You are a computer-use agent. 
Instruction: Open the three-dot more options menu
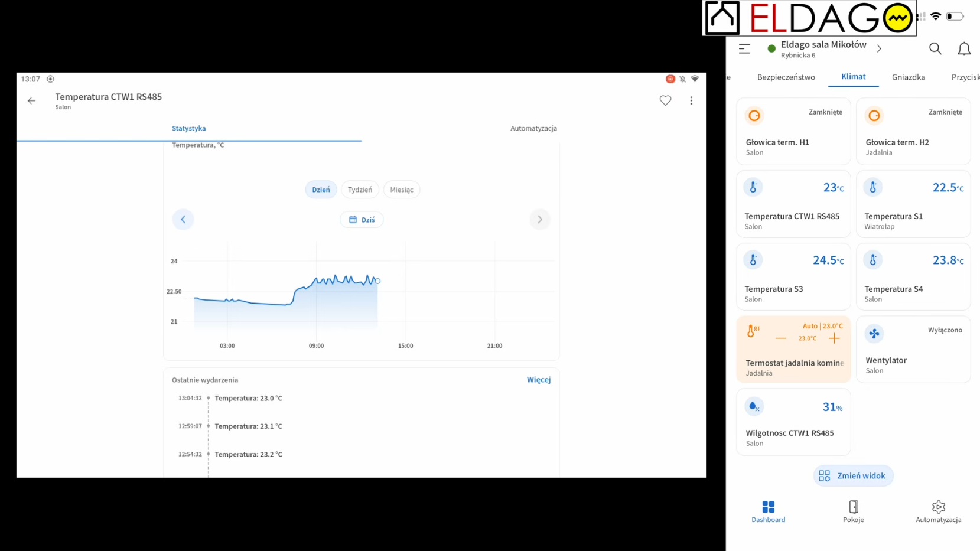click(x=691, y=101)
